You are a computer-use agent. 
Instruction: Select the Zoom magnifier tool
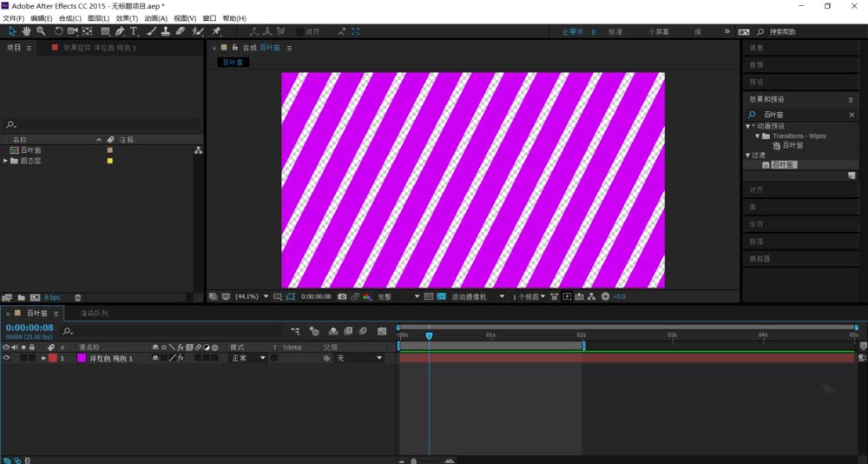(41, 31)
